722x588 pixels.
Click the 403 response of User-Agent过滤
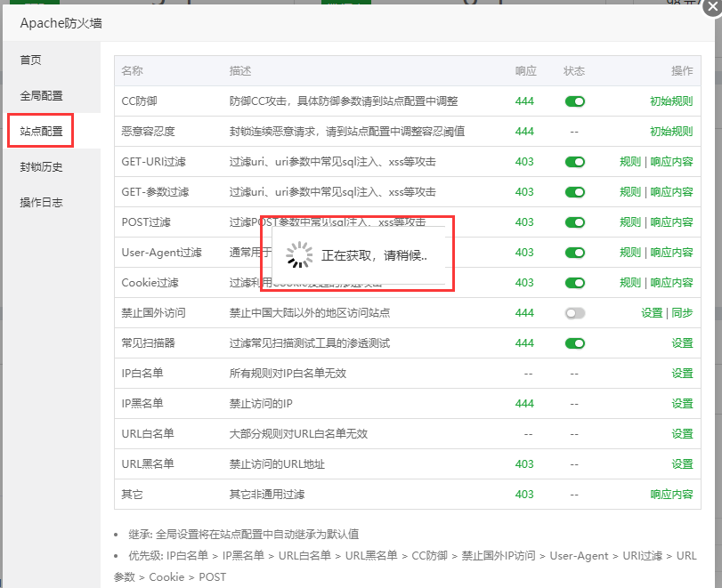pyautogui.click(x=524, y=253)
